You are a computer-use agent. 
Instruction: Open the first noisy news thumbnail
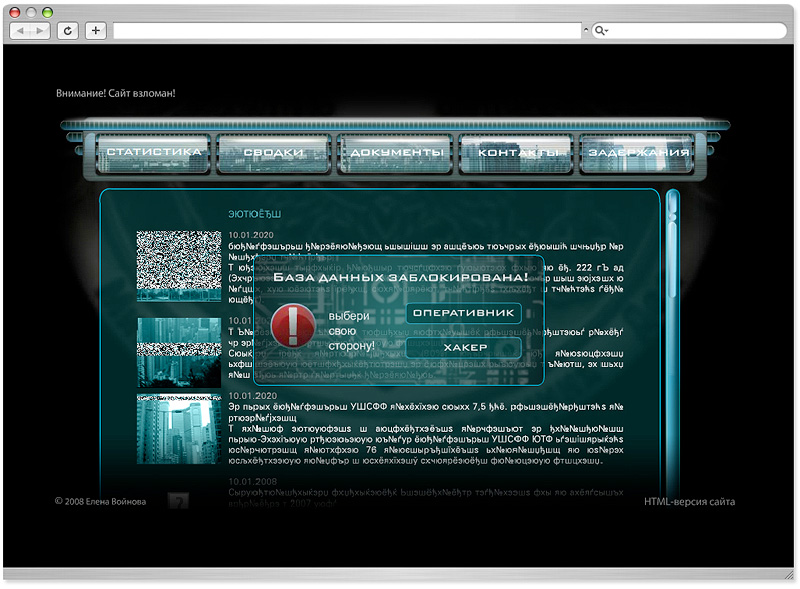[x=179, y=266]
